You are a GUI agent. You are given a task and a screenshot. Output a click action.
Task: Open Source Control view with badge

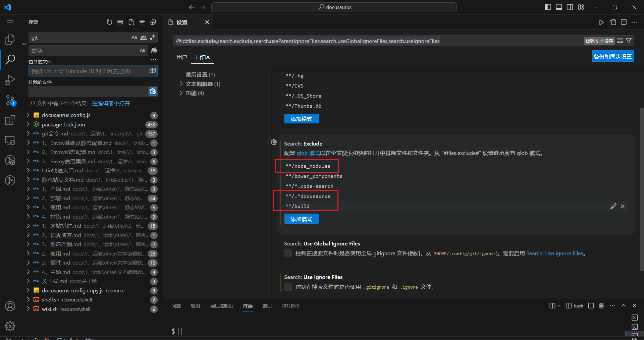10,100
